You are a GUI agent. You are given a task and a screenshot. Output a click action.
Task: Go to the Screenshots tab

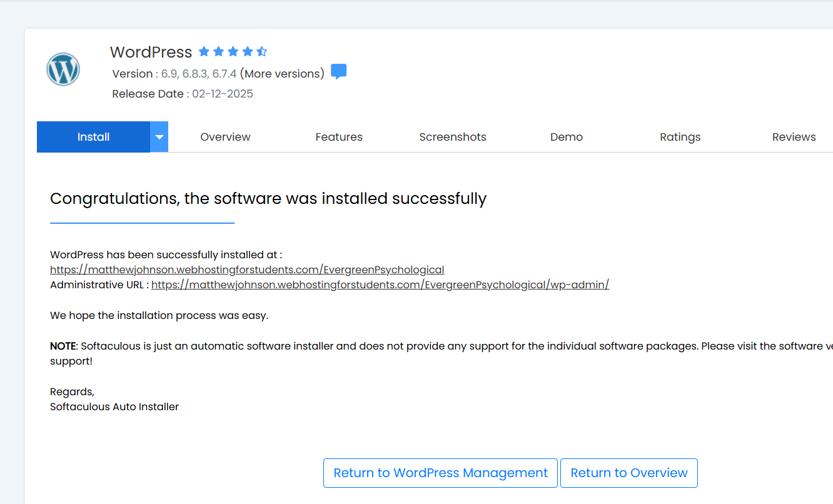pyautogui.click(x=453, y=137)
